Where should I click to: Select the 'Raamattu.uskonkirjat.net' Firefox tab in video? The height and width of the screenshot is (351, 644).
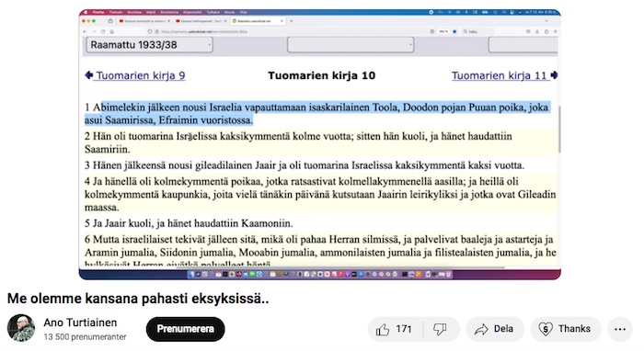258,20
